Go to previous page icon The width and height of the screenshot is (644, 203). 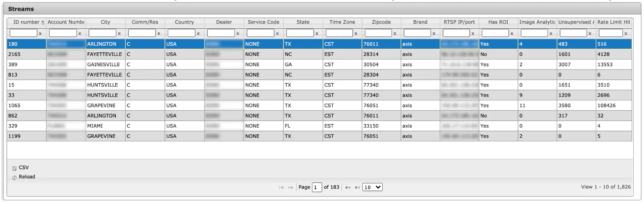(x=290, y=187)
